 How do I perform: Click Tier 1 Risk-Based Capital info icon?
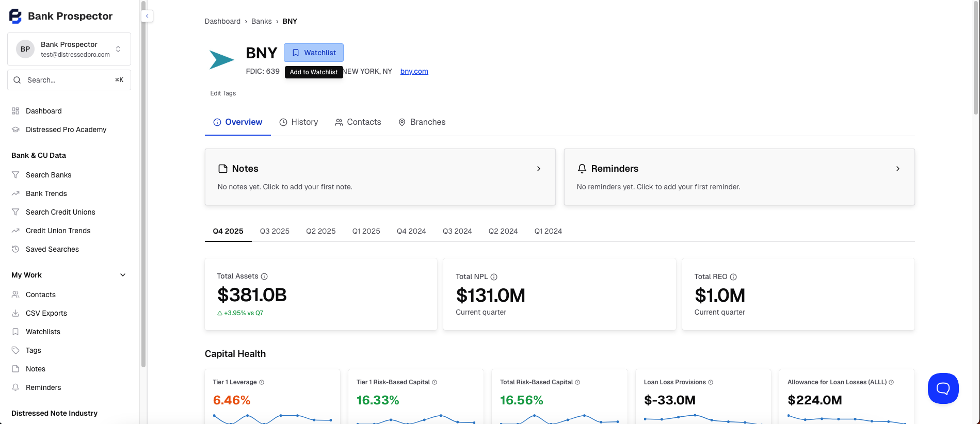pos(435,382)
